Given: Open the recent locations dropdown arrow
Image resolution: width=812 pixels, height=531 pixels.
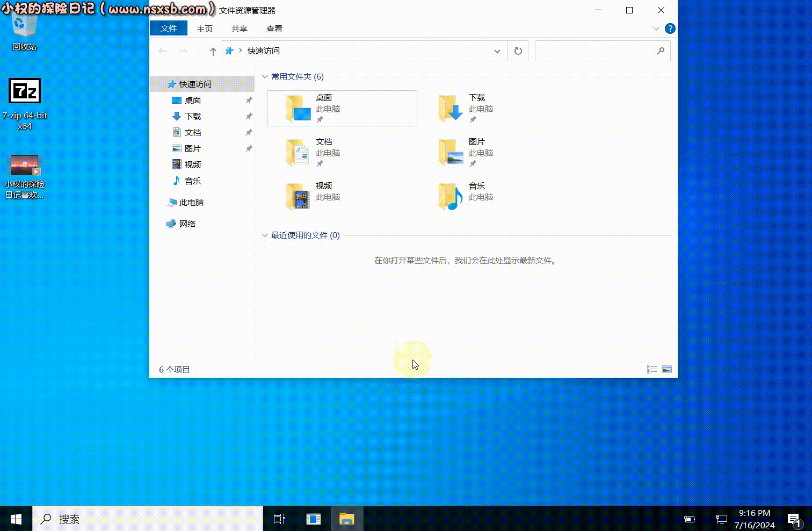Looking at the screenshot, I should [x=199, y=51].
